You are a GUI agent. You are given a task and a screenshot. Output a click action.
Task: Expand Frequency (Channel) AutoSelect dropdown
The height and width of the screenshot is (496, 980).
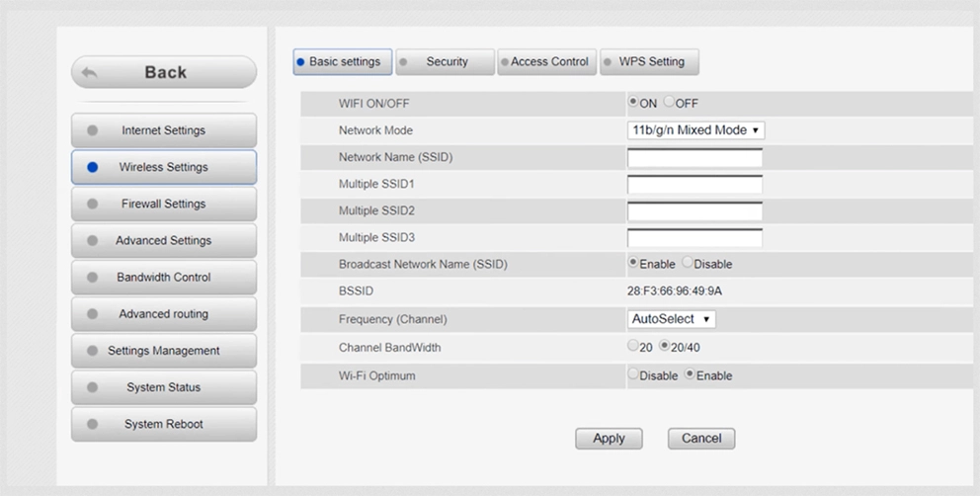[x=671, y=319]
